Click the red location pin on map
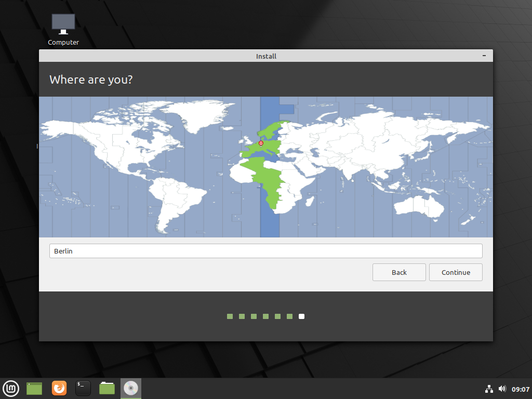532x399 pixels. [261, 143]
